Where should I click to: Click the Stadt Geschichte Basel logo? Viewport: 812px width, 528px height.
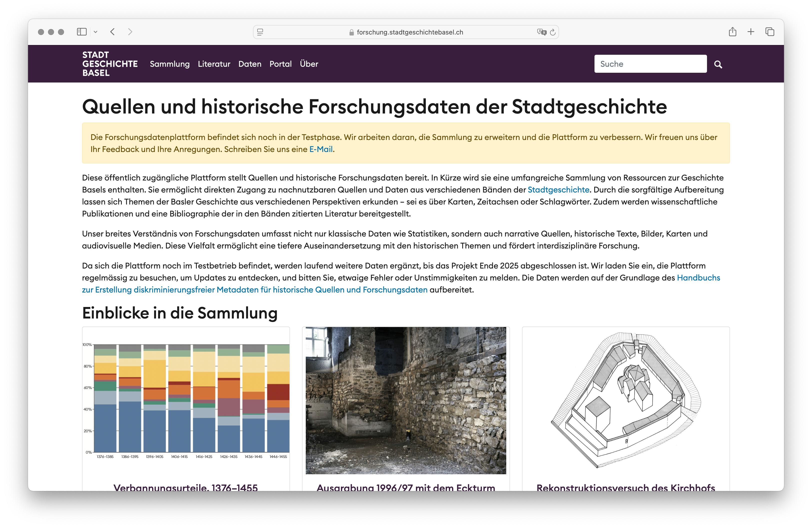point(110,64)
